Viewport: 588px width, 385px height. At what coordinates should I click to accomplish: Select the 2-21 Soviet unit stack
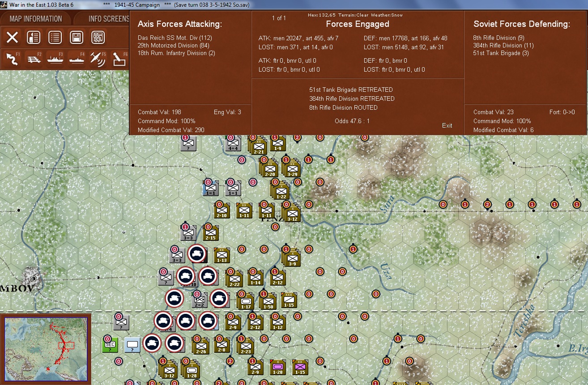click(x=258, y=146)
